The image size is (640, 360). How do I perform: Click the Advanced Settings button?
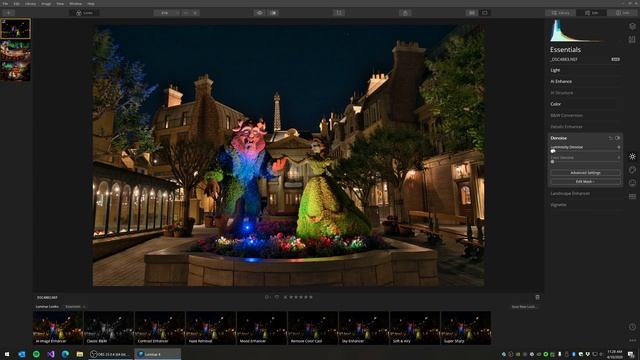pos(585,173)
